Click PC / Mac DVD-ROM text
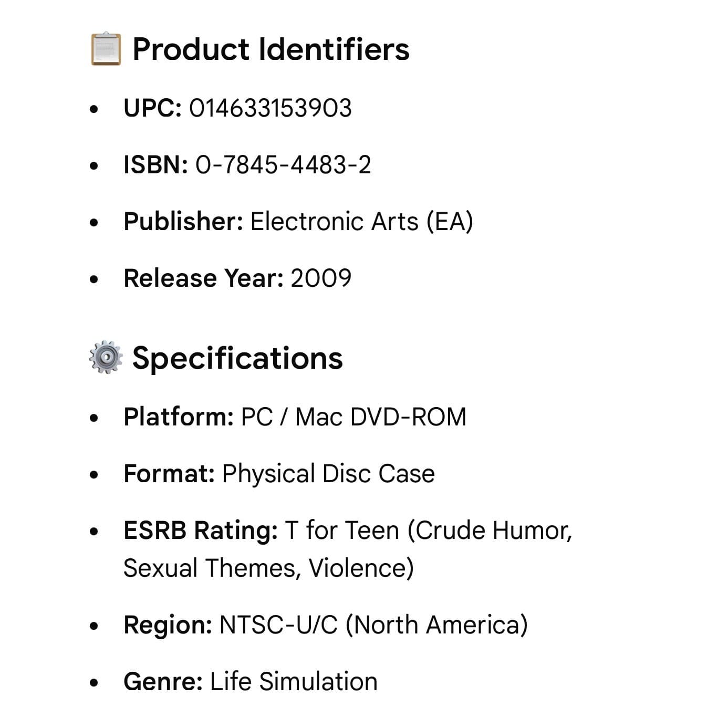 [353, 417]
